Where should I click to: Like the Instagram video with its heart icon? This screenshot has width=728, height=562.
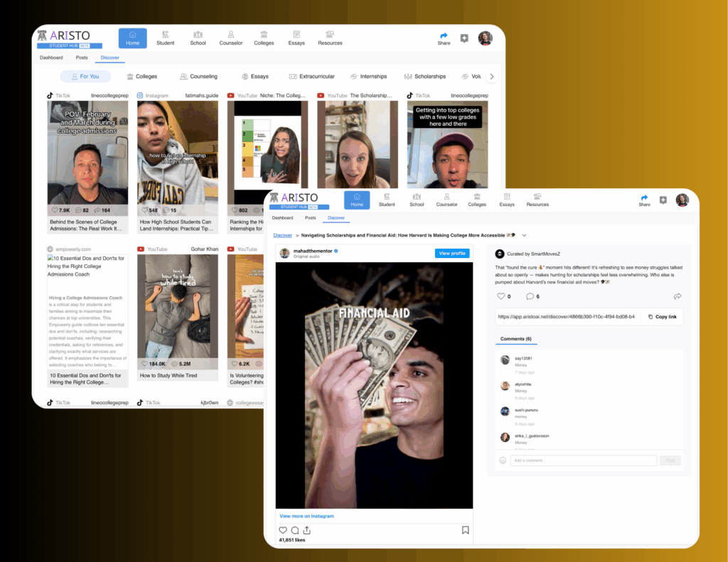point(283,530)
